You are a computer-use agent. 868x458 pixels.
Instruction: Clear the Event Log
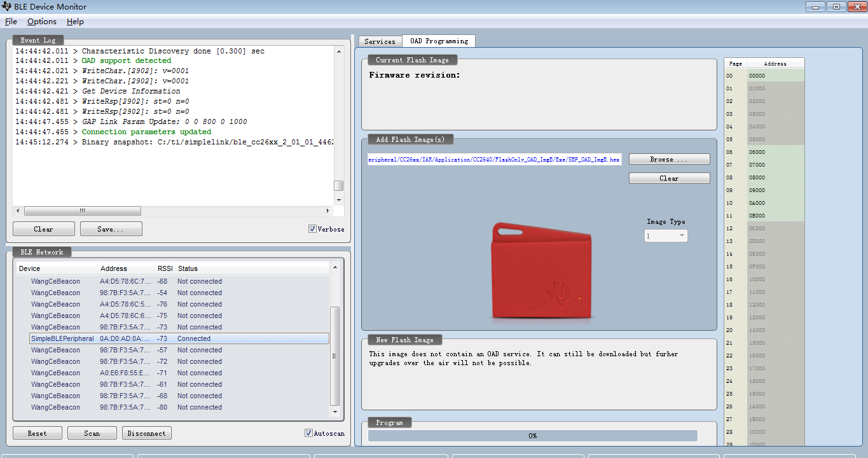[44, 229]
